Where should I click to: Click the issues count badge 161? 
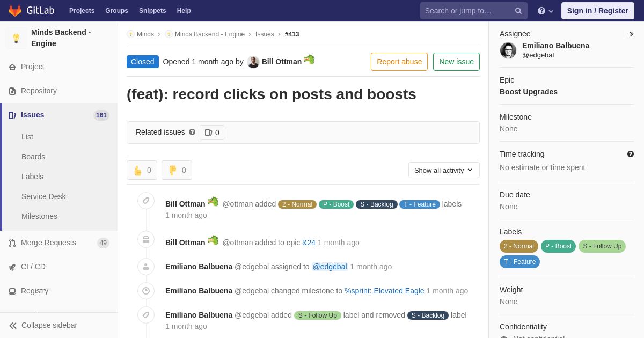click(101, 115)
